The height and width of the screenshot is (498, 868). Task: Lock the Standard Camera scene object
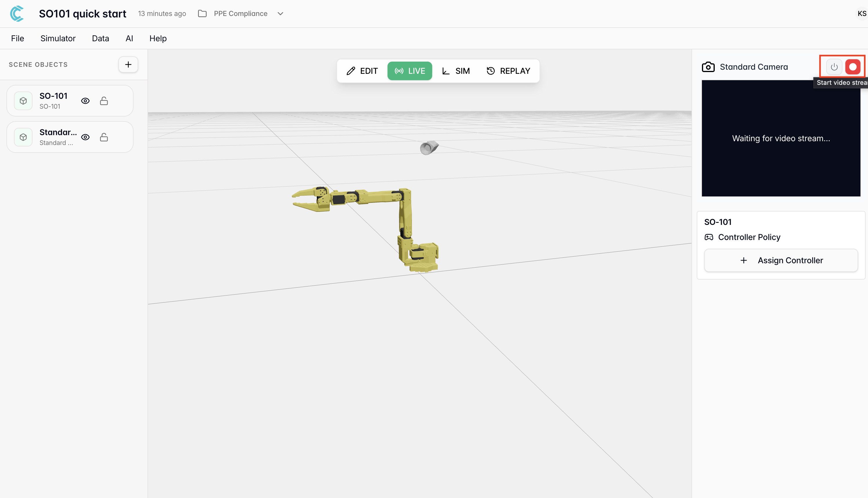[x=104, y=137]
